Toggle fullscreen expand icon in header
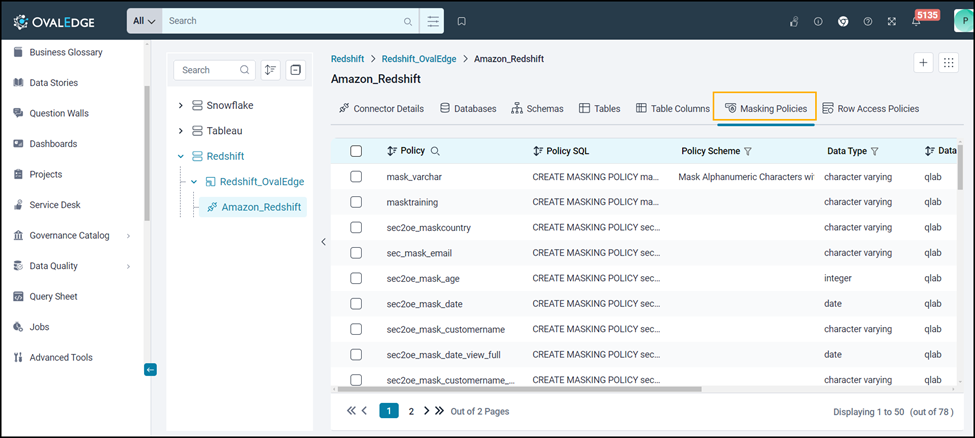Viewport: 975px width, 438px height. [x=892, y=21]
